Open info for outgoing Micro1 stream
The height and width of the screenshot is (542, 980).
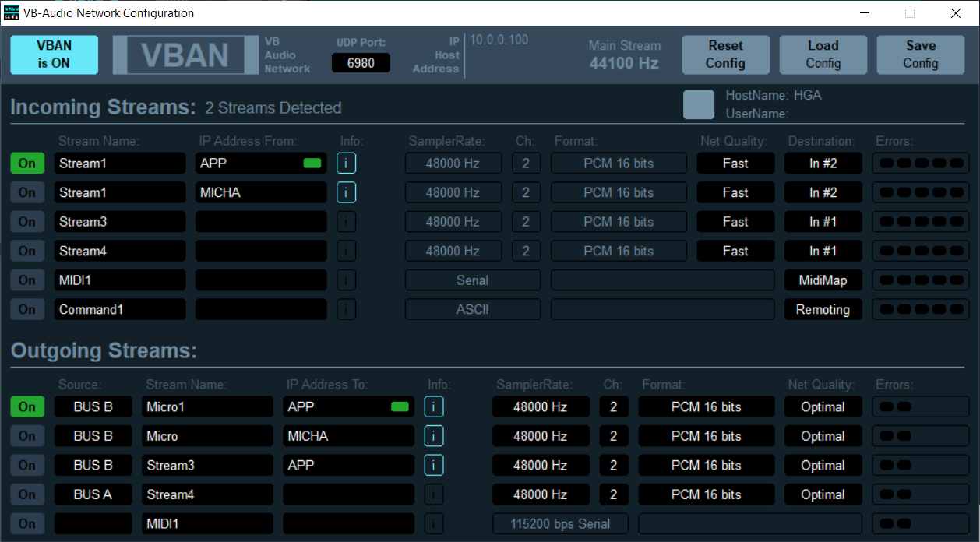[x=434, y=406]
